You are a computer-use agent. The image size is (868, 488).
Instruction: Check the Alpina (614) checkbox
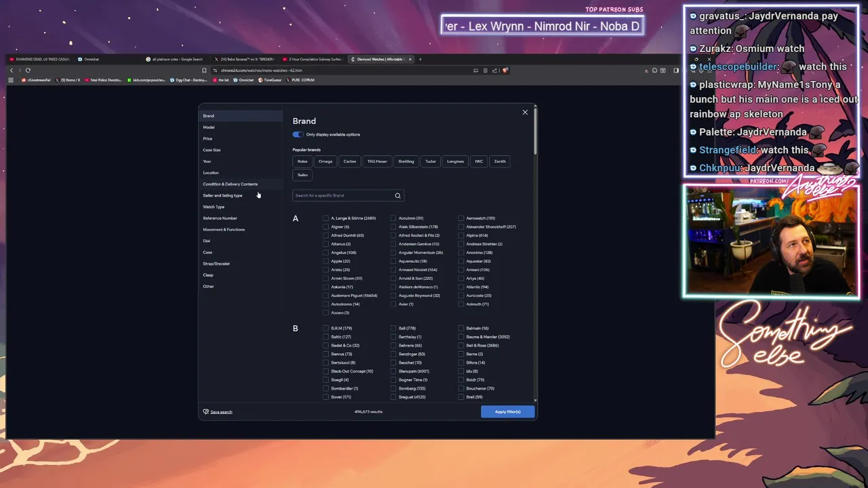coord(461,235)
